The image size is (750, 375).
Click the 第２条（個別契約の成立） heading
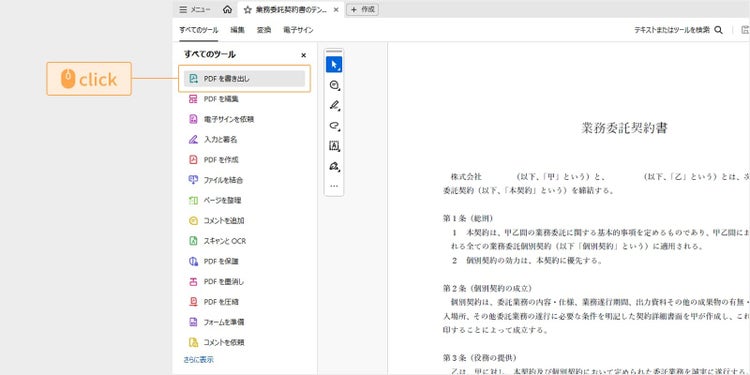(x=487, y=288)
